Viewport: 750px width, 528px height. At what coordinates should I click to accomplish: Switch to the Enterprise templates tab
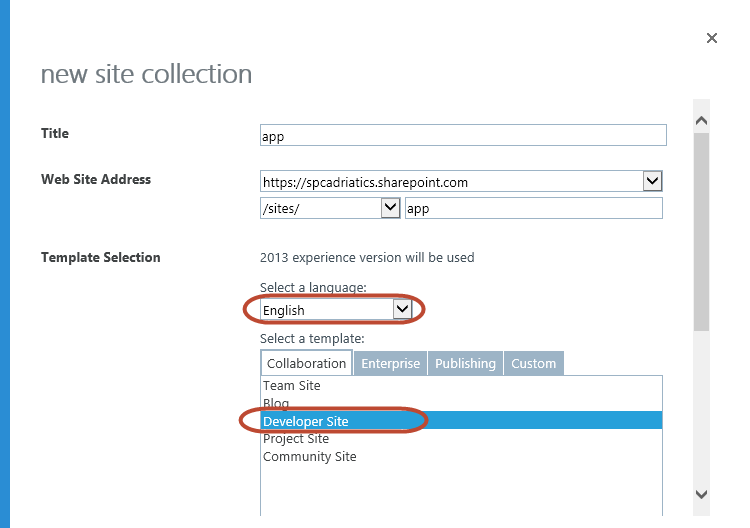click(390, 363)
